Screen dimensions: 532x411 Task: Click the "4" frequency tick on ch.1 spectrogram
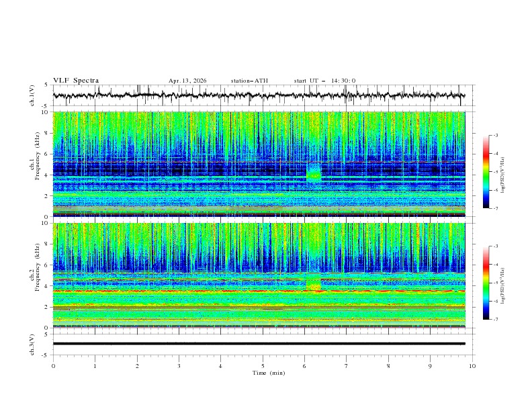click(x=47, y=175)
